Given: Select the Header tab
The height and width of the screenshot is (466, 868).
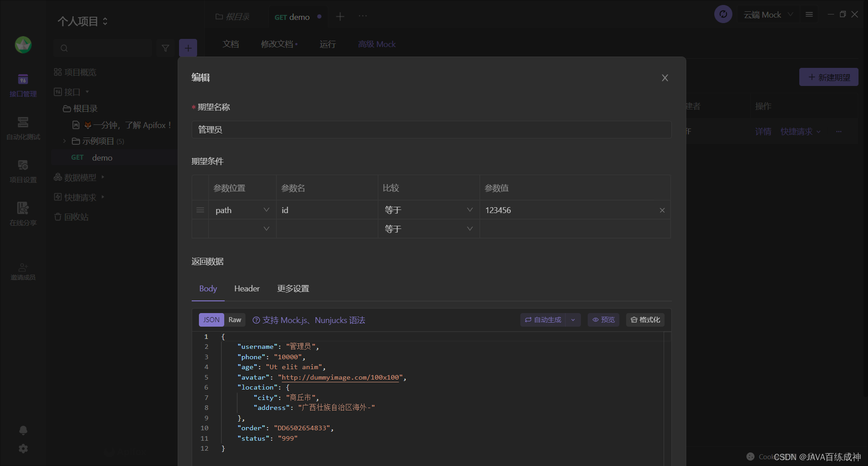Looking at the screenshot, I should (247, 289).
